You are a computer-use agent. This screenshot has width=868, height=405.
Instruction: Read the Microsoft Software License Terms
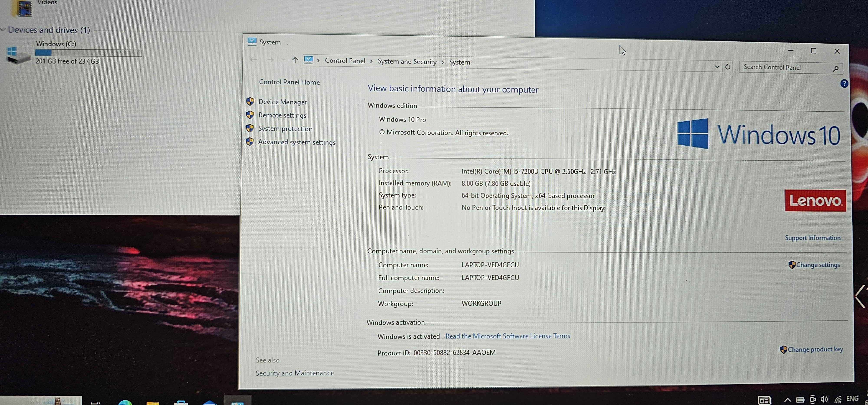pos(508,336)
